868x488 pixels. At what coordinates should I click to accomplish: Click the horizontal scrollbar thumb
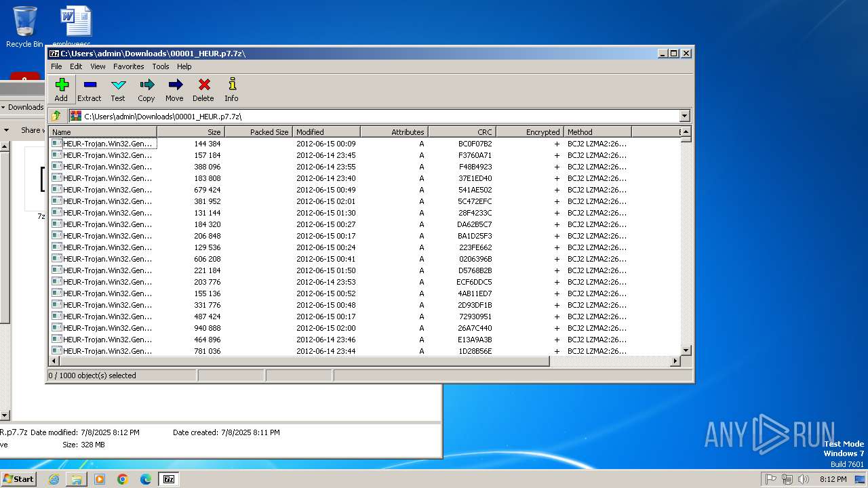pyautogui.click(x=305, y=361)
